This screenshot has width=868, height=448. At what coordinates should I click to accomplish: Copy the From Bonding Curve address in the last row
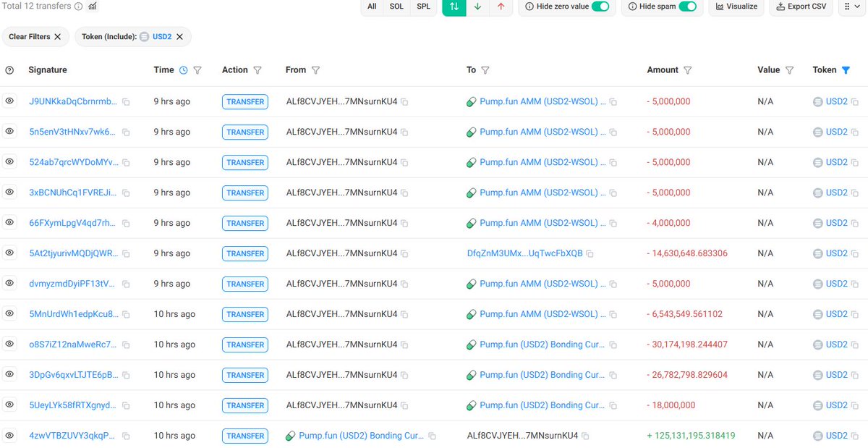(x=432, y=436)
